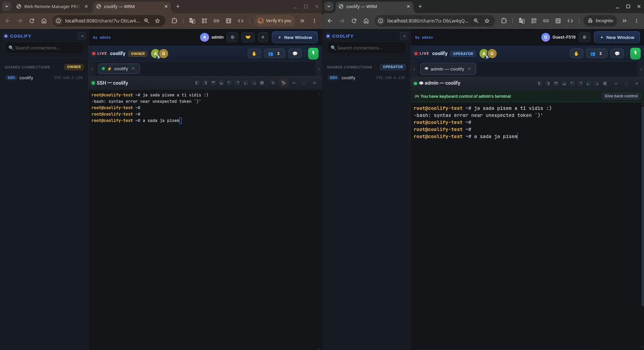
Task: Show participants list in operator window
Action: [x=596, y=53]
